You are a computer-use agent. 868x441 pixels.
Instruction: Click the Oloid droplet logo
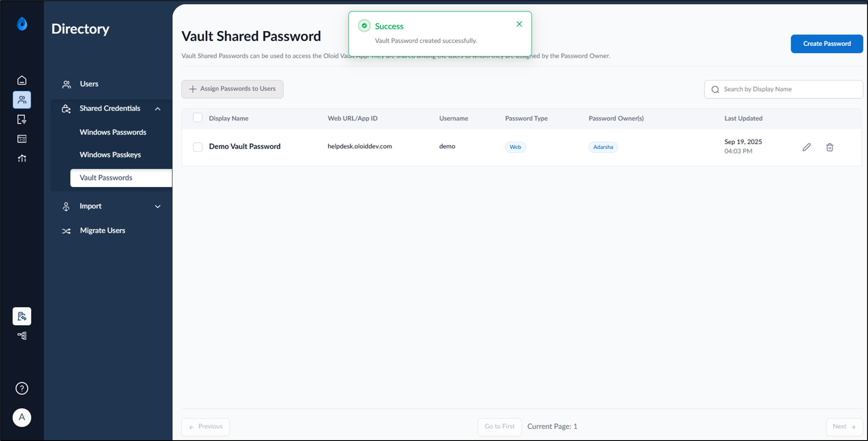click(22, 24)
